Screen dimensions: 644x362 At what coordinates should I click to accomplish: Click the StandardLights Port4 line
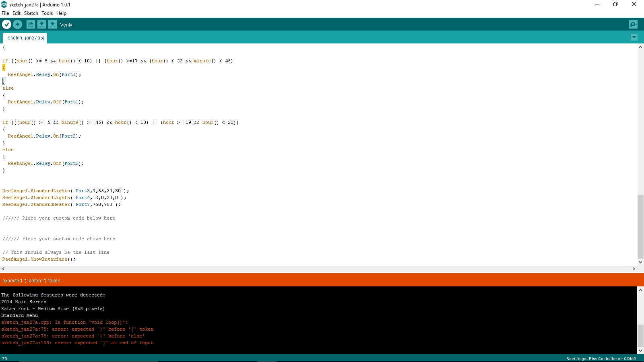(x=64, y=198)
